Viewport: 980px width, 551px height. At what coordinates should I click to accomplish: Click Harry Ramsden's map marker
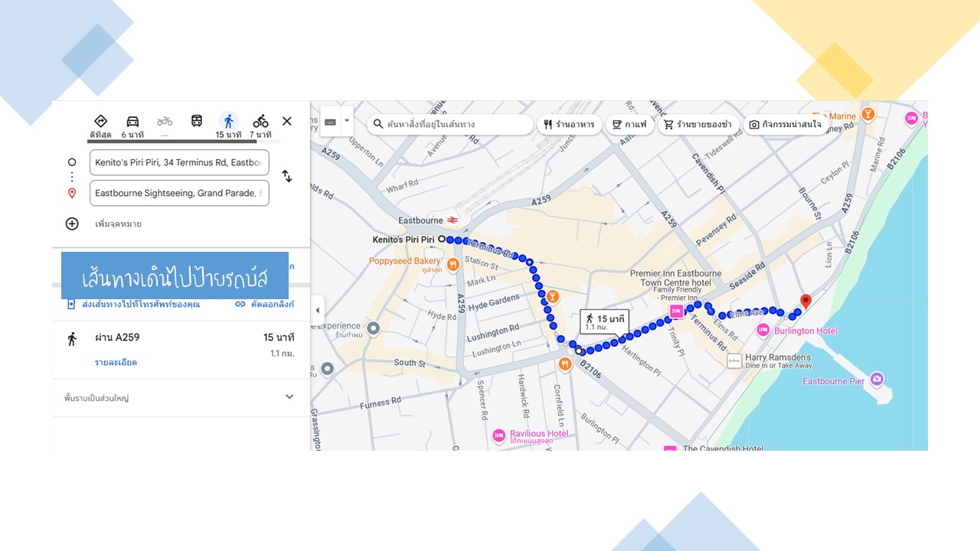tap(734, 361)
